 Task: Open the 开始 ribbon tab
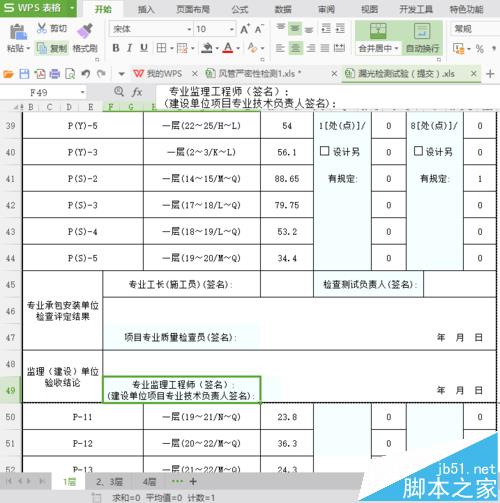[x=103, y=9]
